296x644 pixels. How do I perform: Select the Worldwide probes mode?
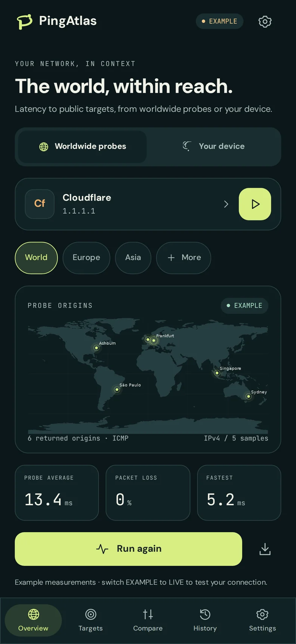[82, 146]
